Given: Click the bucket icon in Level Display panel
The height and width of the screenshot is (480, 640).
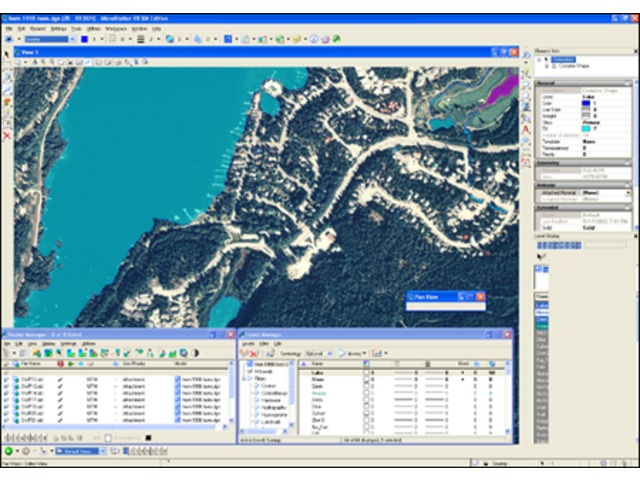Looking at the screenshot, I should click(x=541, y=257).
